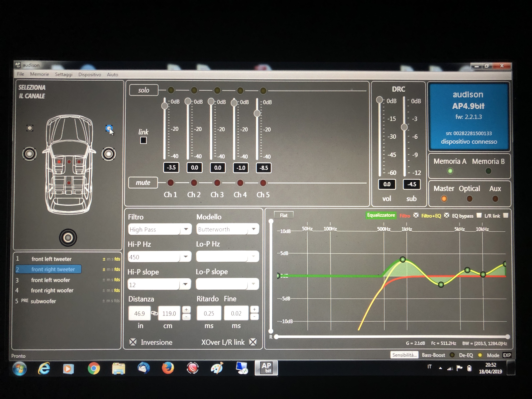Open the Thunderbird mail icon in the taskbar
The image size is (532, 399).
point(144,368)
